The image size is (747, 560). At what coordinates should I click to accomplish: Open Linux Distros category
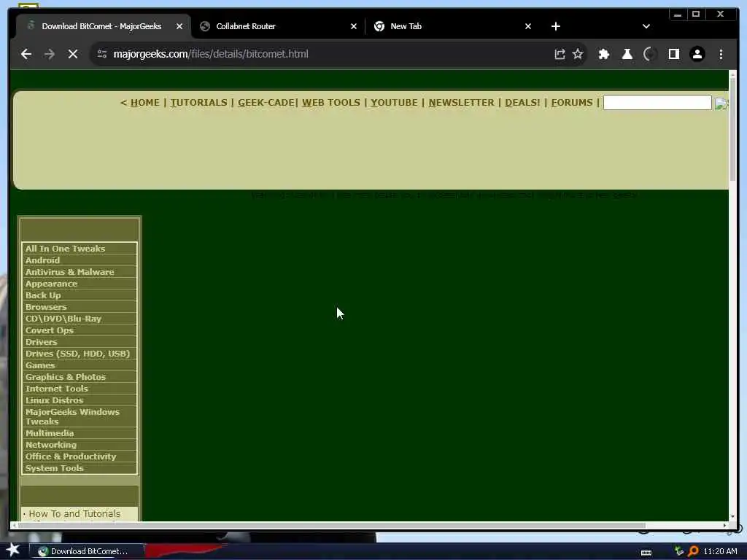point(54,400)
